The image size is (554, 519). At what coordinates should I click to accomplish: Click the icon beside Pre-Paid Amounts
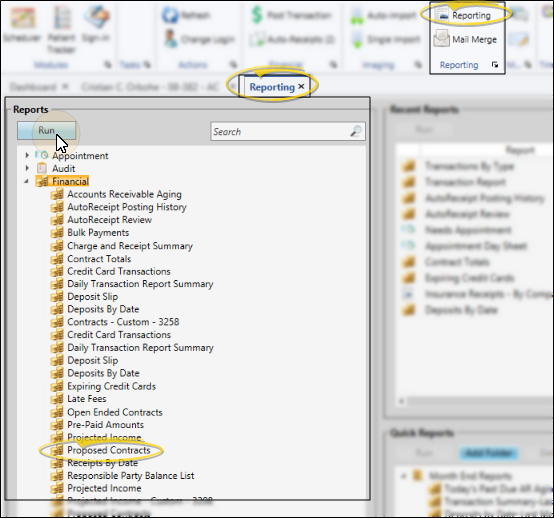57,425
